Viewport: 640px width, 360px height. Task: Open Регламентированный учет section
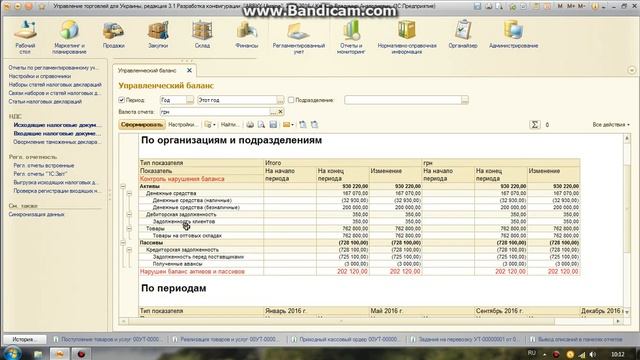point(298,37)
